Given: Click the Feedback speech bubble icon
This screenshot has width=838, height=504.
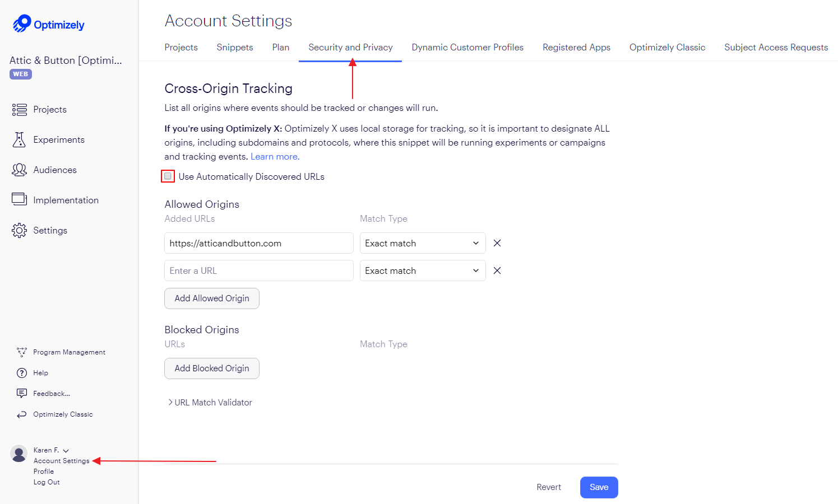Looking at the screenshot, I should pyautogui.click(x=22, y=394).
